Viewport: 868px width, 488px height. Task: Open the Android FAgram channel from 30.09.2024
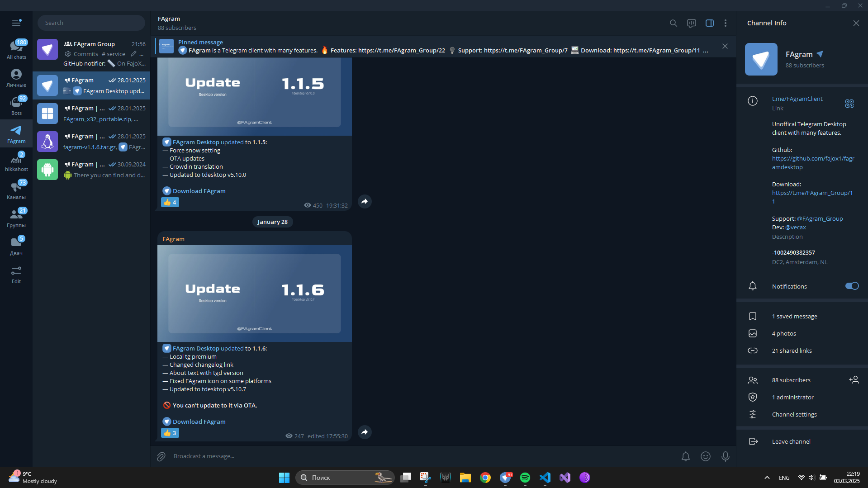(91, 170)
